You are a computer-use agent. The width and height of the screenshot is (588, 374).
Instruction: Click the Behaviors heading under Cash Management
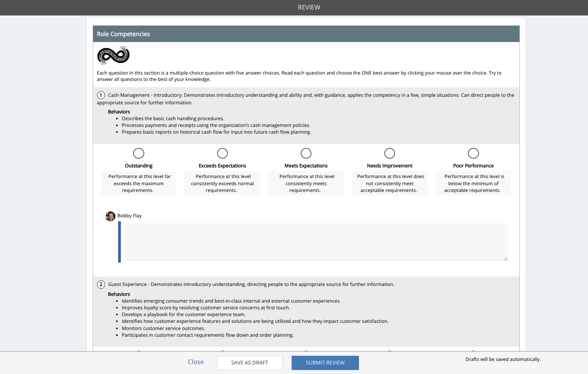click(119, 112)
